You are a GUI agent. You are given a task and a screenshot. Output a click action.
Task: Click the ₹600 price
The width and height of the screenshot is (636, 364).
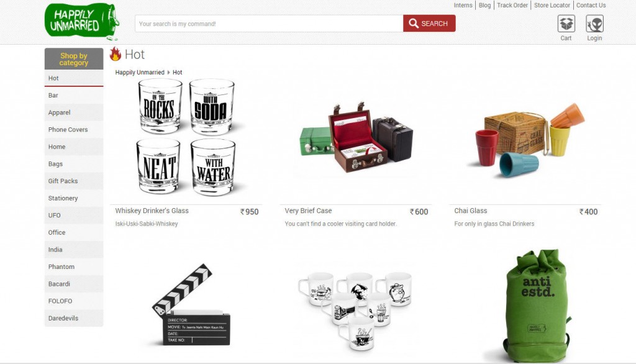[x=419, y=212]
